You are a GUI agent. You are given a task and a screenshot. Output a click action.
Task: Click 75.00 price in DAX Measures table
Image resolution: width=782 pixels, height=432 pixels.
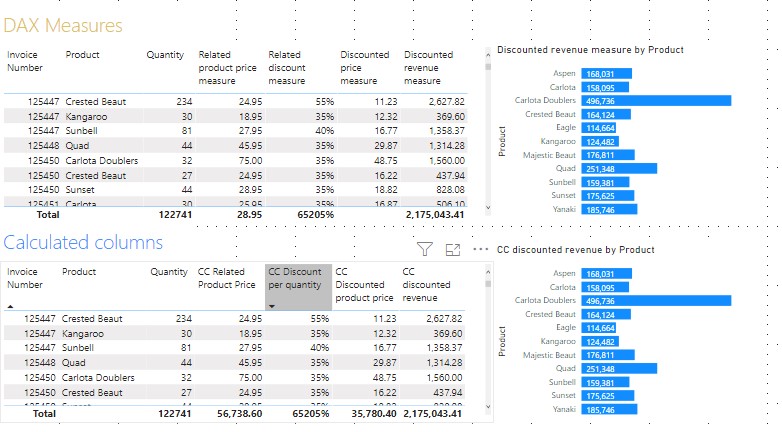tap(250, 161)
